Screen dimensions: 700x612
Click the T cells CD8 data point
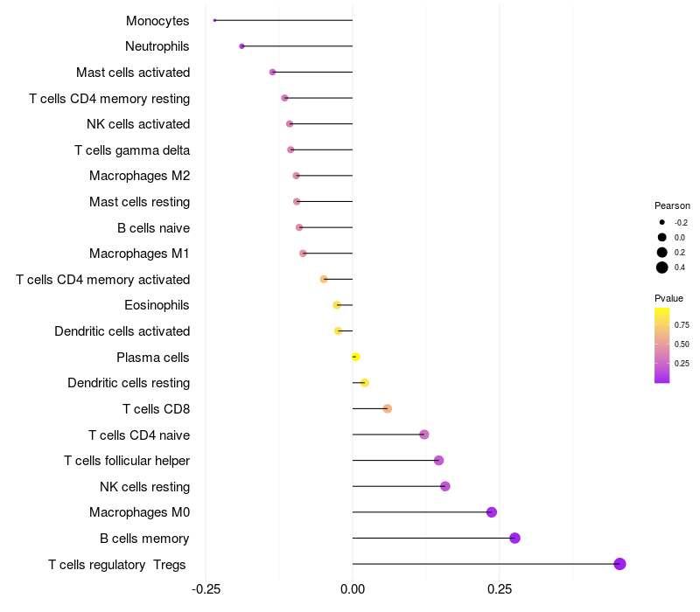tap(387, 408)
